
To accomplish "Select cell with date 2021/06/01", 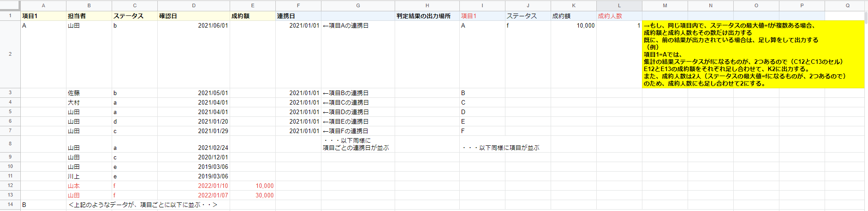I will pyautogui.click(x=193, y=54).
